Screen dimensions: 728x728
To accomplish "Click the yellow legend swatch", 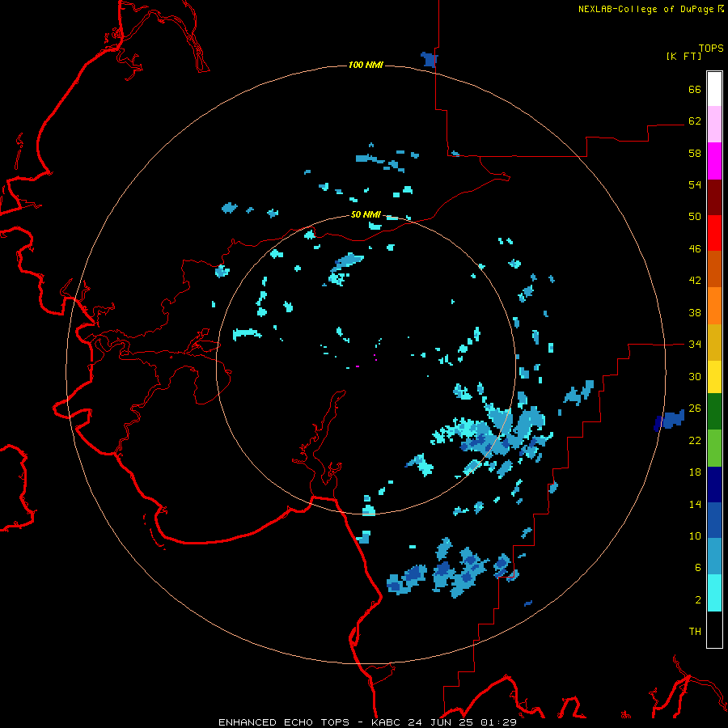I will [x=714, y=377].
